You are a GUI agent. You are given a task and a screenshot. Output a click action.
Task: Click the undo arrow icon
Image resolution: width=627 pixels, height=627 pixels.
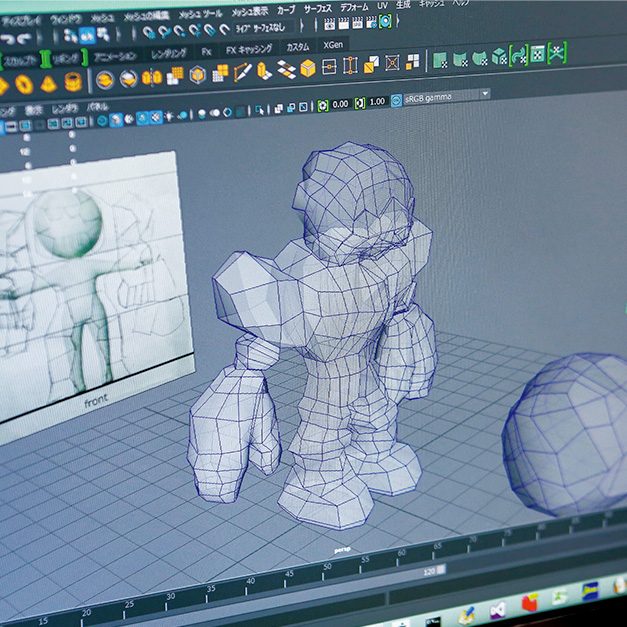tap(7, 39)
